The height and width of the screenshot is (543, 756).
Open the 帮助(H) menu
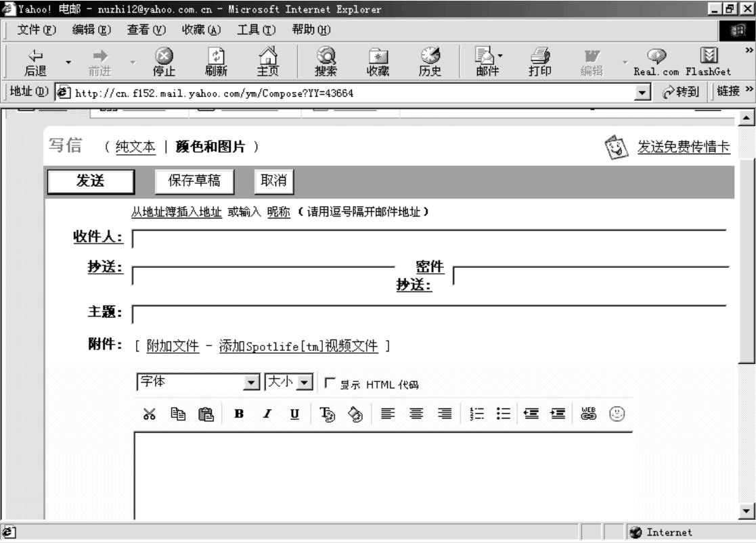coord(311,30)
